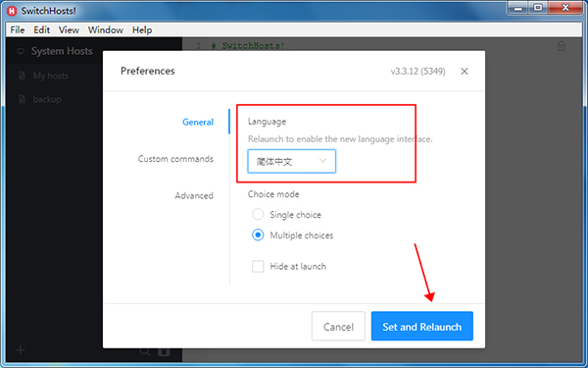Open the File menu

click(x=18, y=30)
